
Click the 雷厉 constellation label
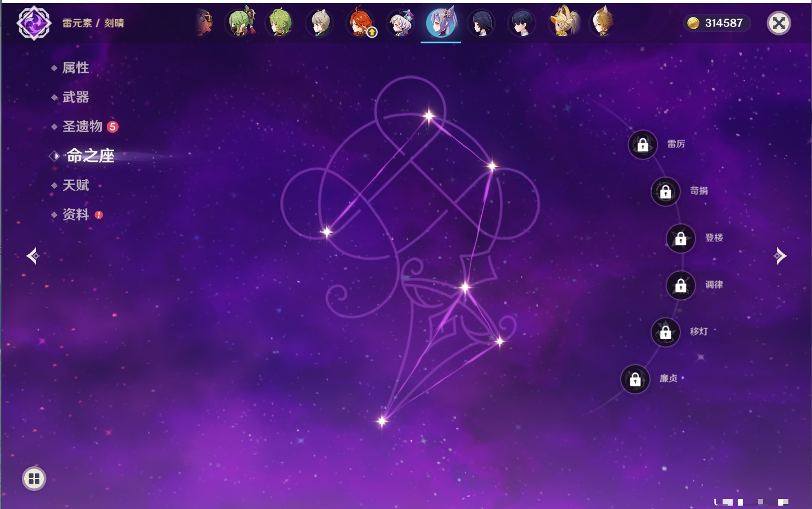(676, 144)
